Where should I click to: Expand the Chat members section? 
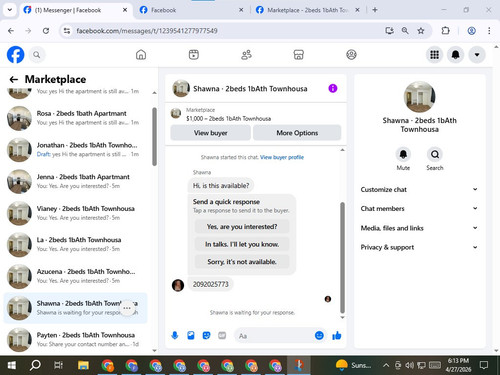point(419,209)
